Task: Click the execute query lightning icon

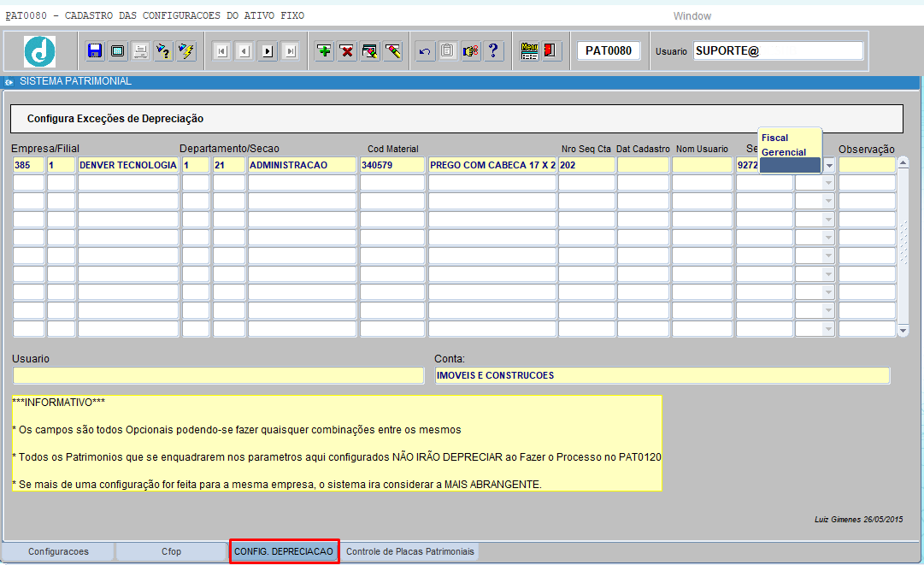Action: point(186,51)
